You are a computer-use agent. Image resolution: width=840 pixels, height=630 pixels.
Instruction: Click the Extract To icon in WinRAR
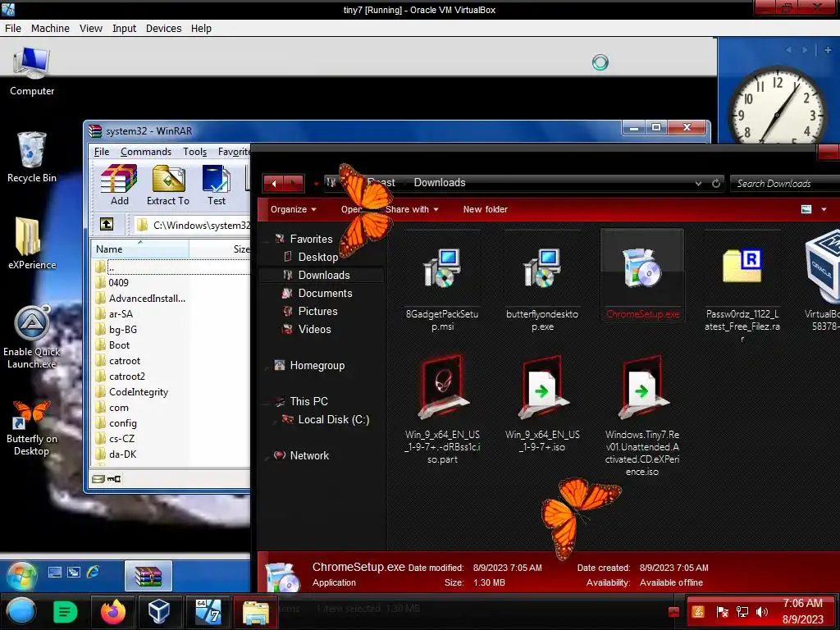[168, 185]
